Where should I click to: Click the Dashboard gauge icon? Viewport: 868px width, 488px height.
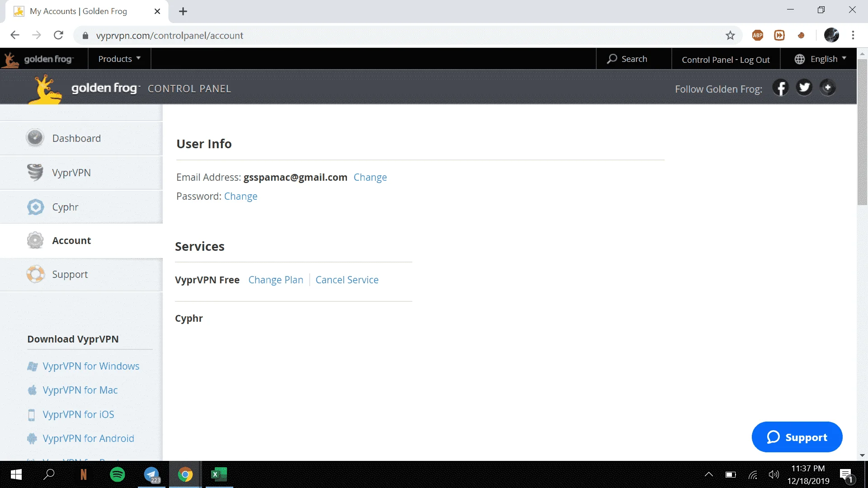point(35,138)
